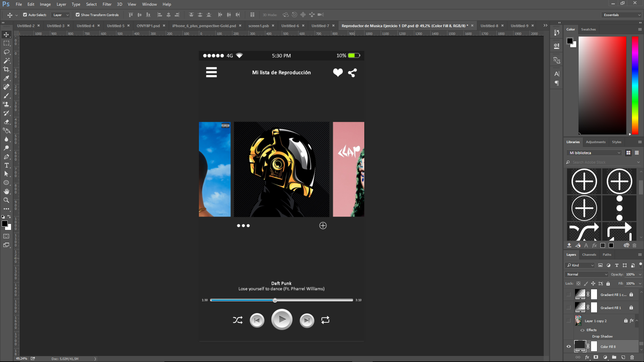Open the layer Kind filter dropdown
Viewport: 644px width, 362px height.
(x=580, y=265)
